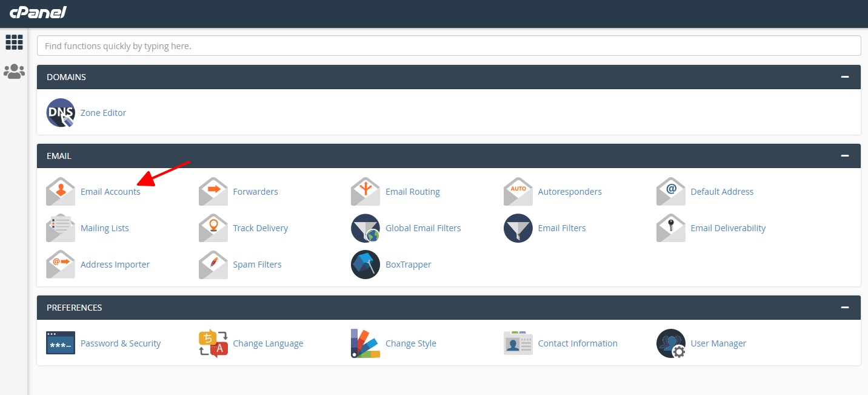
Task: Click the EMAIL section header title
Action: tap(59, 156)
